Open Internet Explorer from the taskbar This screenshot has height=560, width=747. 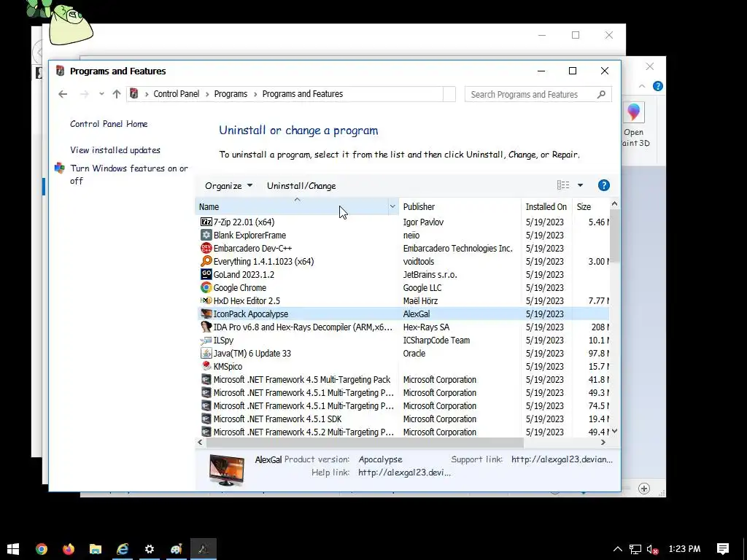coord(123,549)
